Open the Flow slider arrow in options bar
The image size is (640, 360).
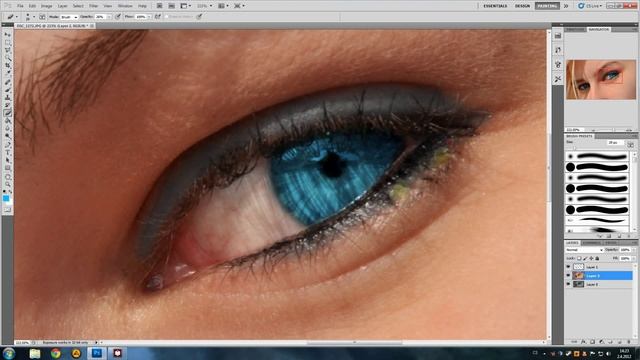149,17
